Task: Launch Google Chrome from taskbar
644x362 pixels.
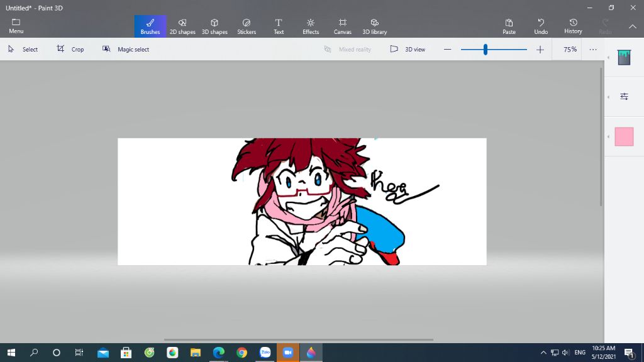Action: tap(241, 353)
